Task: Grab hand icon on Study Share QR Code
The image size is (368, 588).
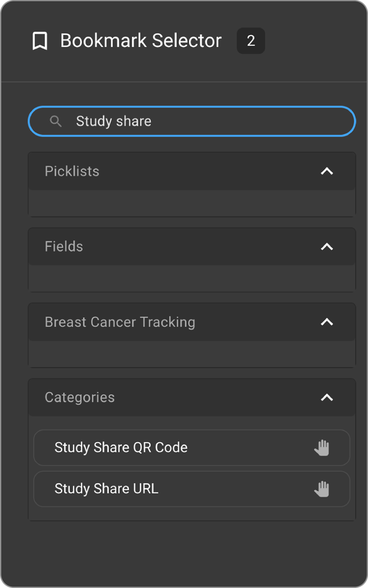Action: point(322,448)
